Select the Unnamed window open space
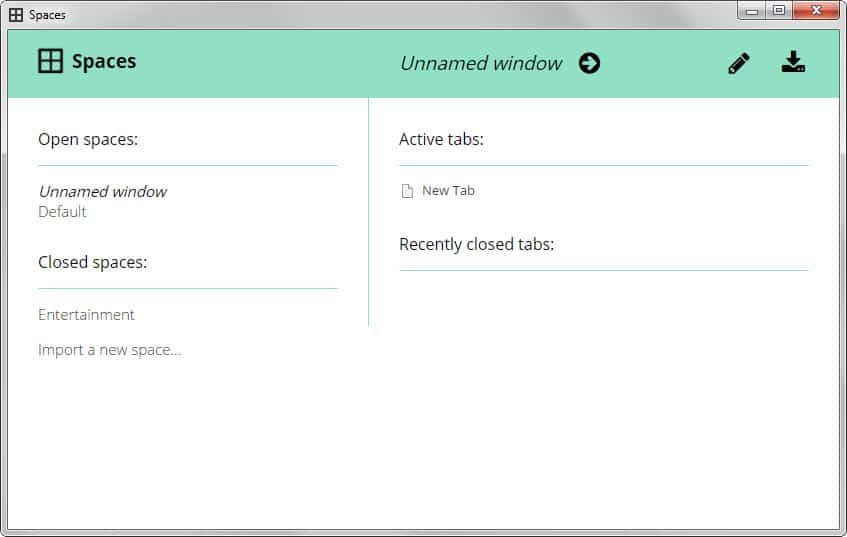This screenshot has height=537, width=847. point(103,191)
